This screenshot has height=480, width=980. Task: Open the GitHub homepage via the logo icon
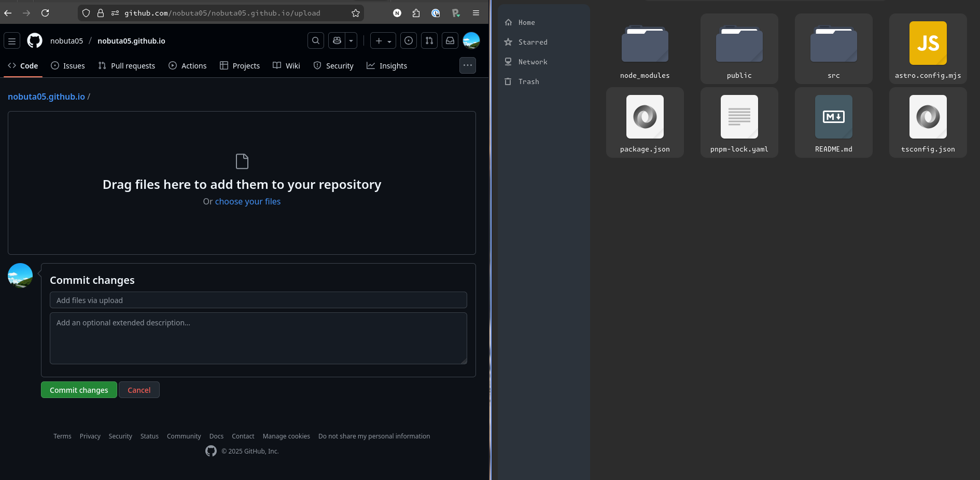[34, 40]
